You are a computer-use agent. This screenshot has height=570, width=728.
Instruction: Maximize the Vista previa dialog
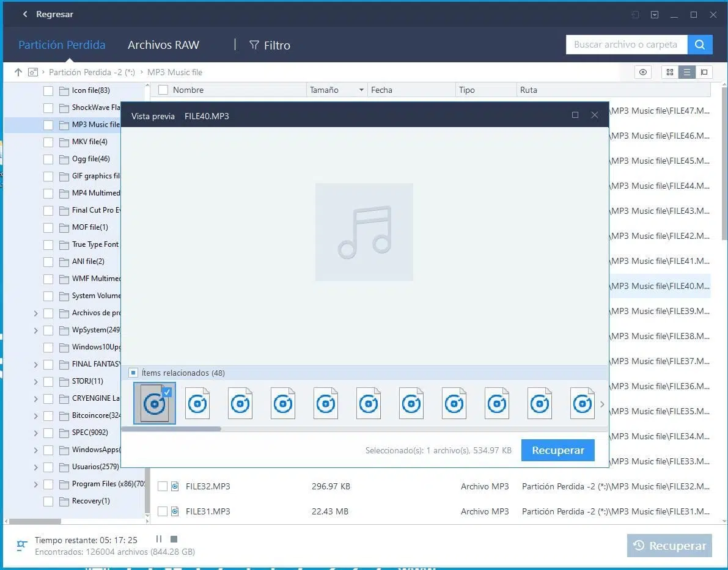[x=575, y=115]
